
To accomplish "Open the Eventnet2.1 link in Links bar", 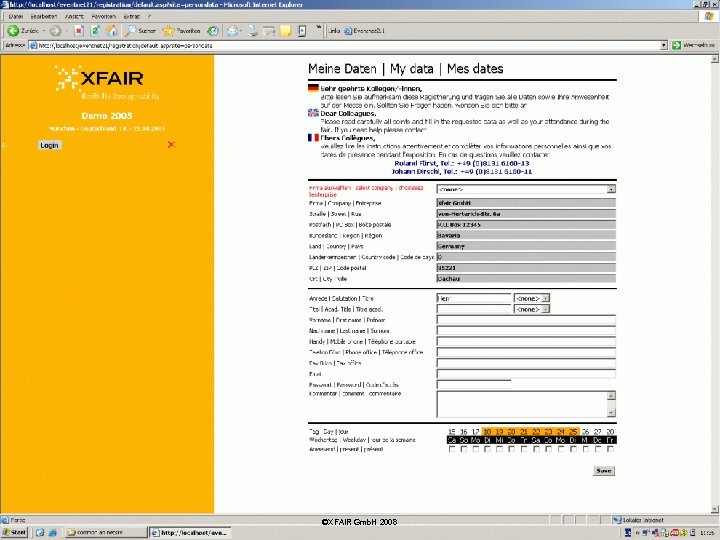I will click(364, 31).
